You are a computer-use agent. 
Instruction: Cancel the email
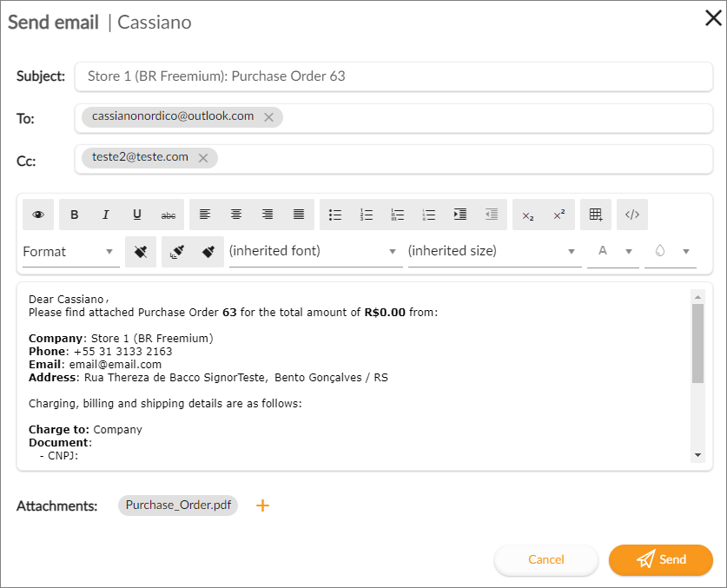tap(546, 559)
